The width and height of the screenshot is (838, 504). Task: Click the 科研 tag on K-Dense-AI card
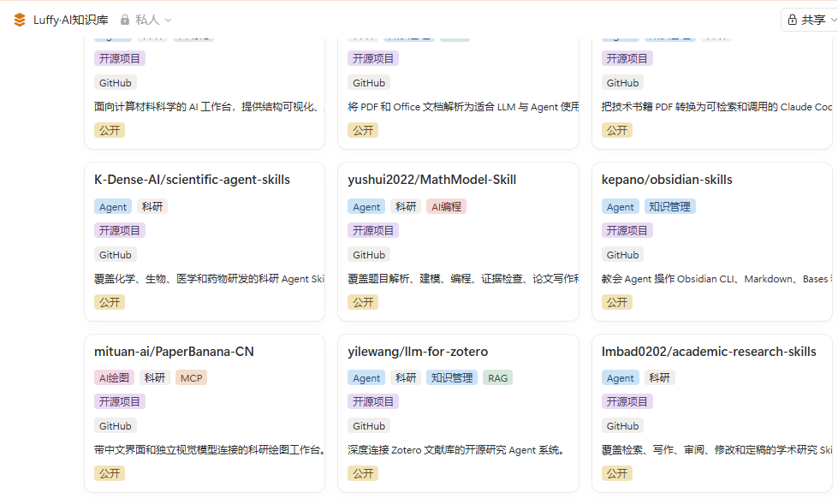coord(152,207)
